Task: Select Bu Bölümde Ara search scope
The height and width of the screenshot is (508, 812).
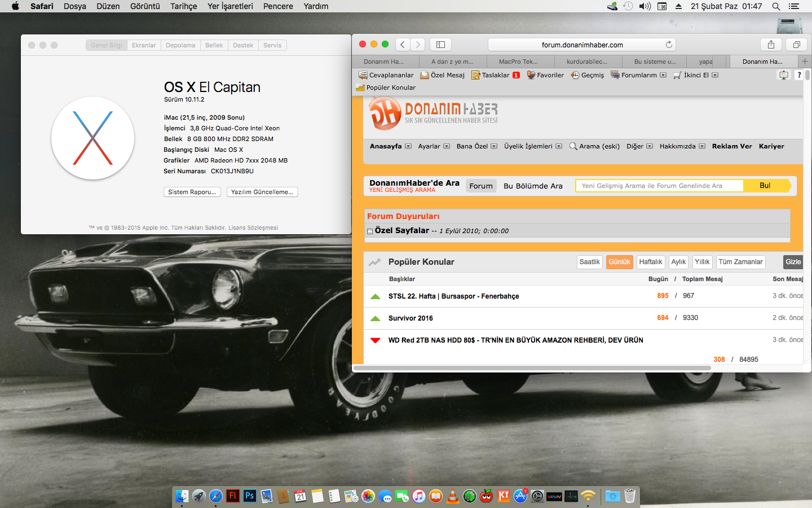Action: click(533, 186)
